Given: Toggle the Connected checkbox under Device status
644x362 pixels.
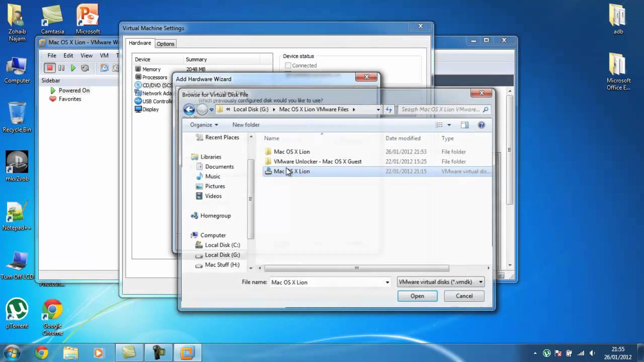Looking at the screenshot, I should pyautogui.click(x=288, y=65).
